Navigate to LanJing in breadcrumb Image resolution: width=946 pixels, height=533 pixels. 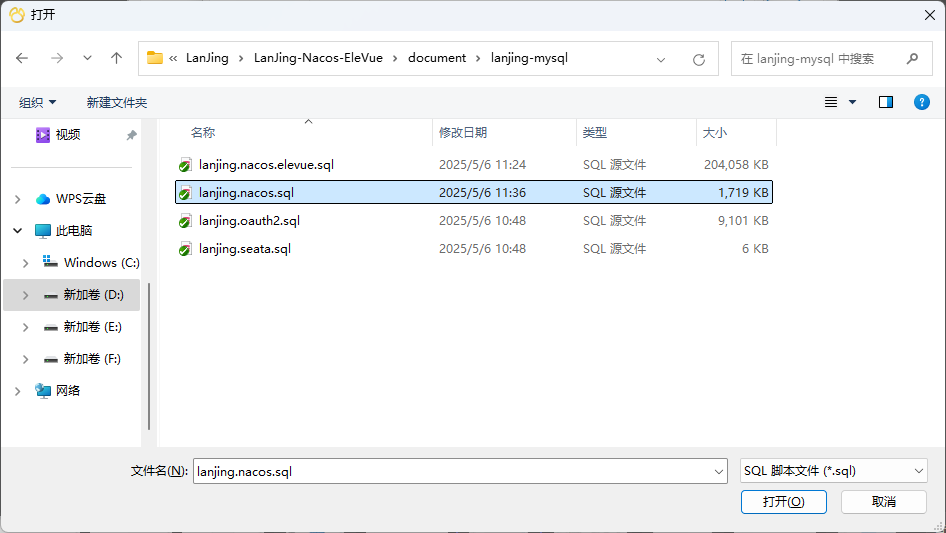[207, 58]
